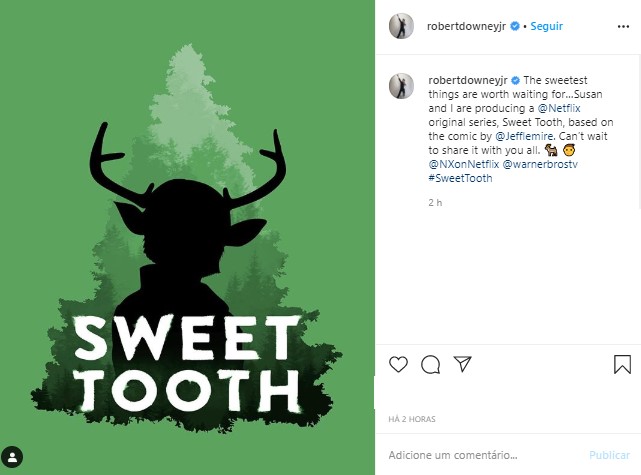Click the avatar beside the caption text
641x475 pixels.
click(x=401, y=86)
